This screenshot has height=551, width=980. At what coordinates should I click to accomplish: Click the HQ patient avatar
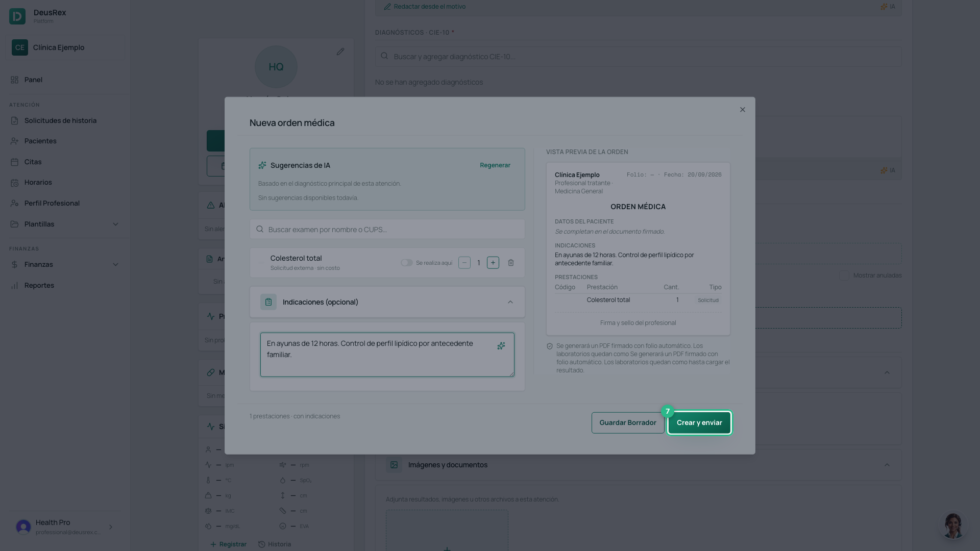276,67
